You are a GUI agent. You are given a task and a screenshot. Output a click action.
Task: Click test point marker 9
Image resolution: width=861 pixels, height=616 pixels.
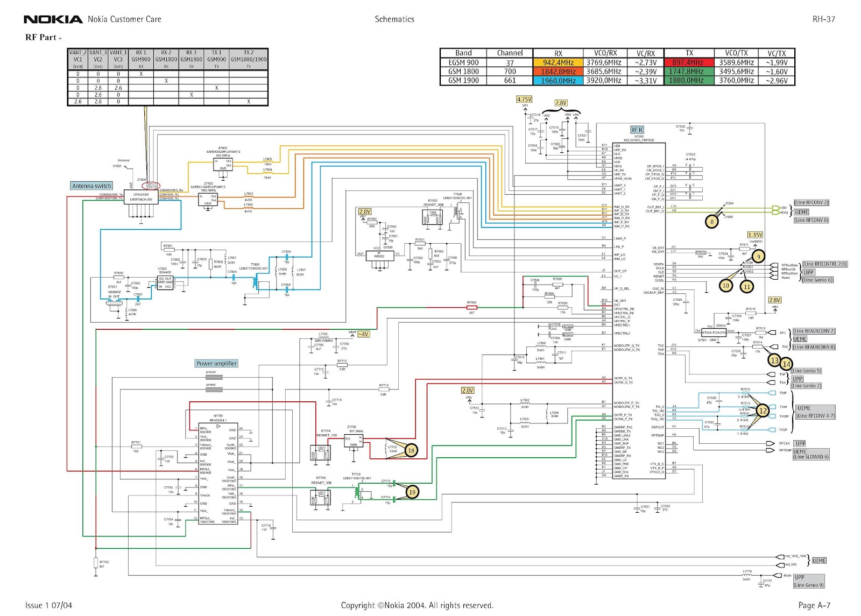[x=758, y=257]
